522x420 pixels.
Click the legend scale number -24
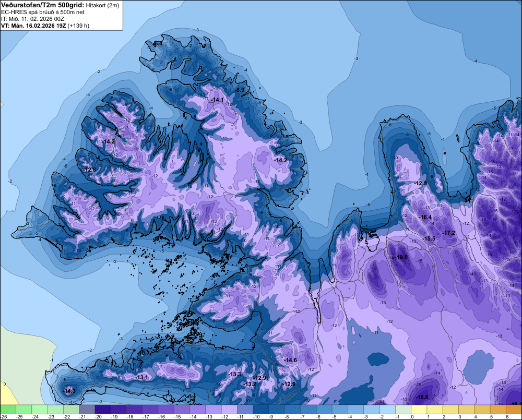35,417
